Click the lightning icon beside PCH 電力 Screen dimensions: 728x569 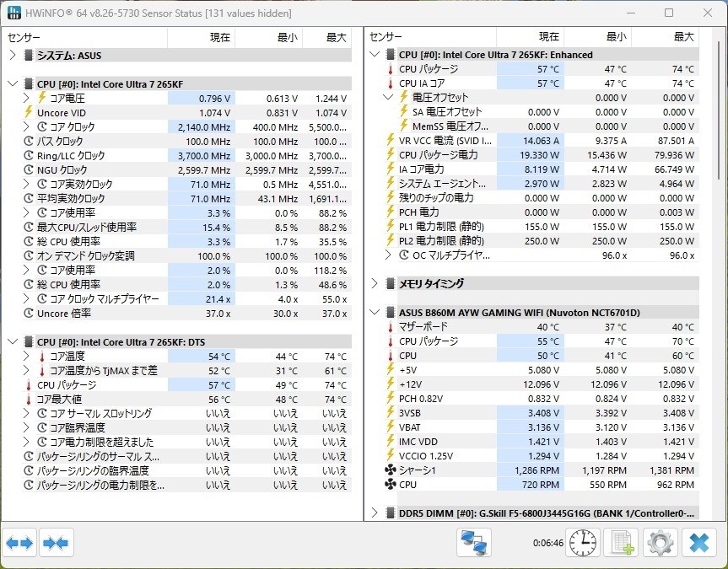coord(391,212)
